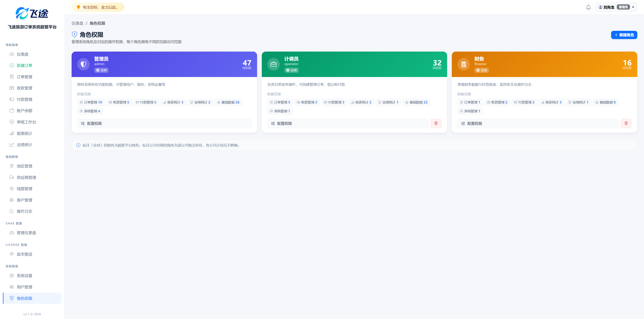Click the 专注目标 tip banner

[x=98, y=7]
